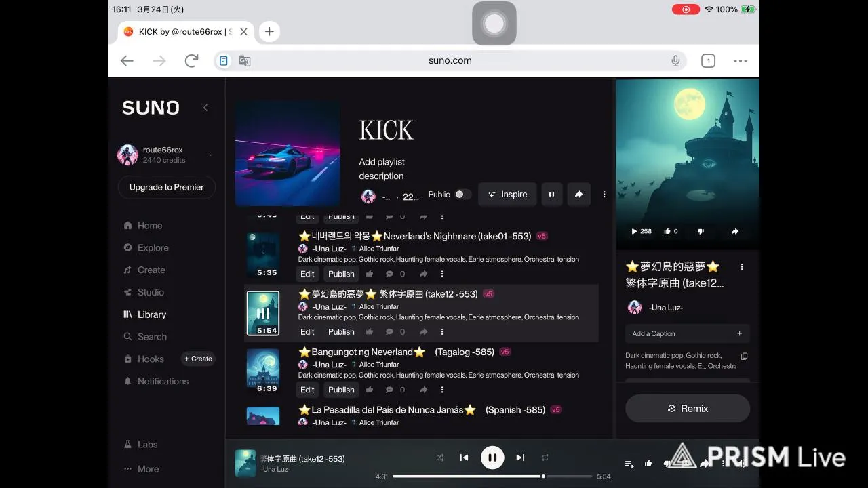Click the Inspire button
This screenshot has width=868, height=488.
coord(507,195)
